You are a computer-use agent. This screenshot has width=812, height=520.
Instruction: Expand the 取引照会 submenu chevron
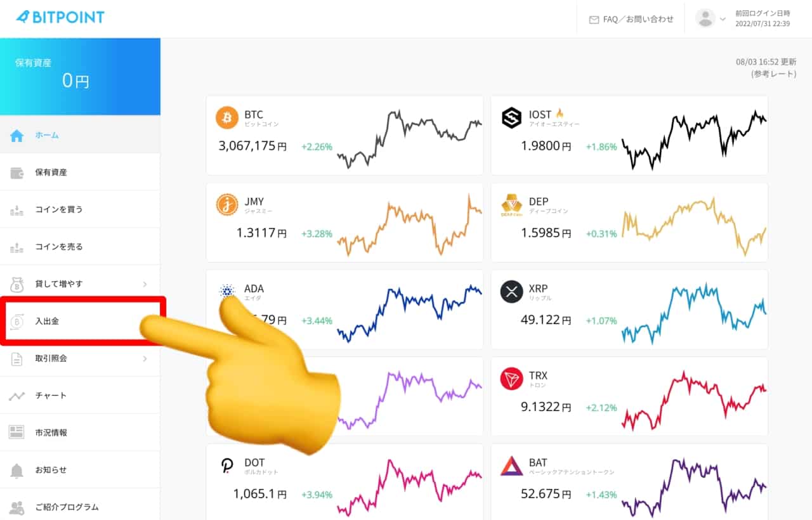[x=145, y=358]
